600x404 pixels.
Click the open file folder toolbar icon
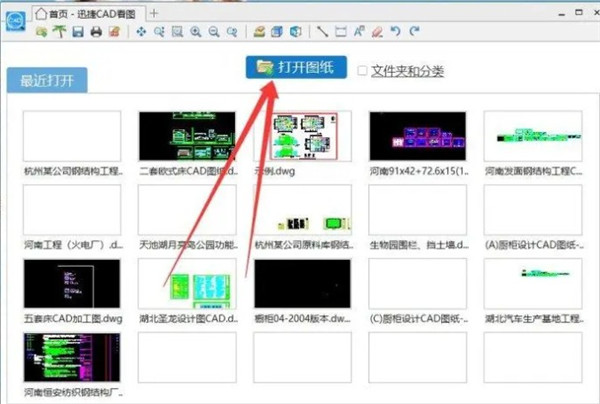point(41,32)
